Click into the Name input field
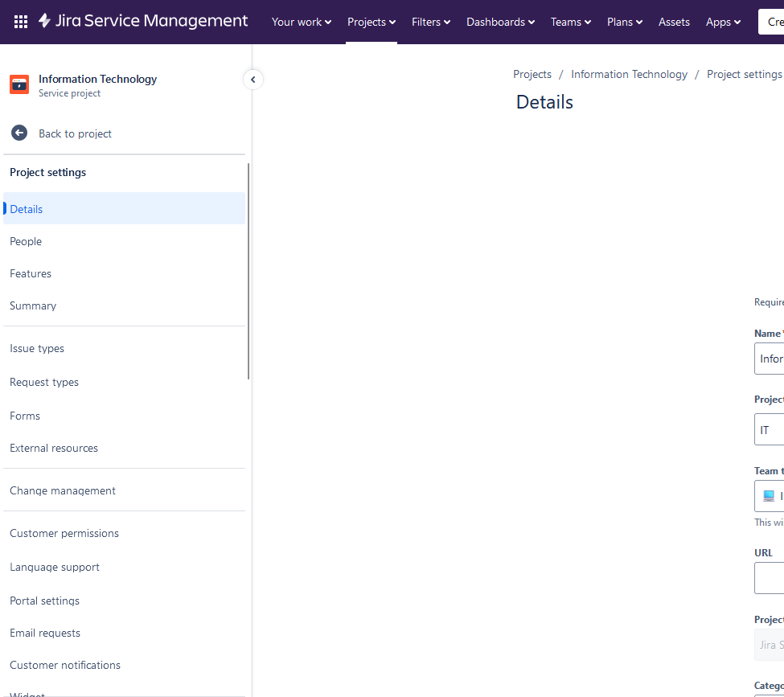The width and height of the screenshot is (784, 697). point(769,359)
